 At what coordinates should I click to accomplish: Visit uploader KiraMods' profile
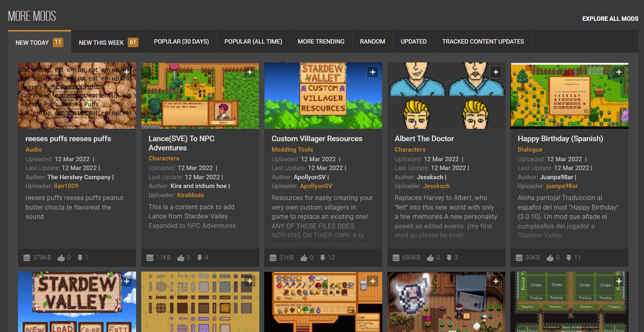pos(191,195)
